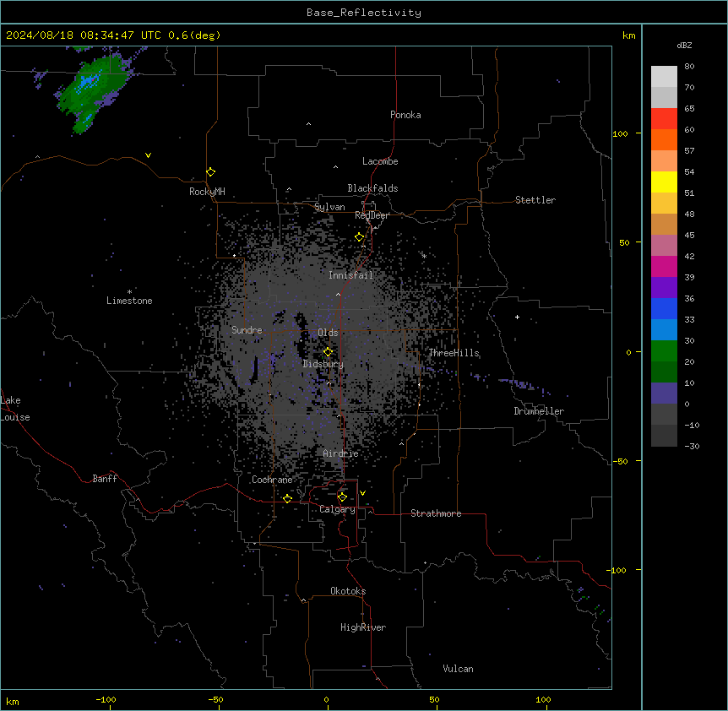Click the HighRiver label
The width and height of the screenshot is (728, 711).
363,627
